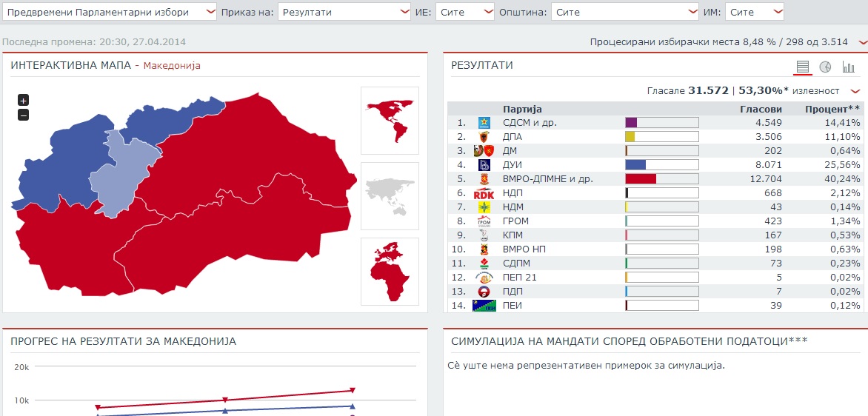Viewport: 868px width, 416px height.
Task: Open the Приказ на Резултати dropdown
Action: click(x=344, y=12)
